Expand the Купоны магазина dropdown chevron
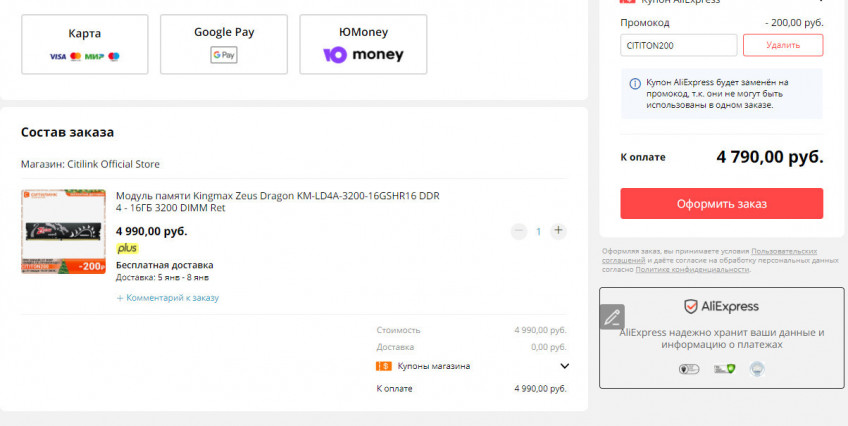Viewport: 848px width, 426px height. tap(564, 366)
